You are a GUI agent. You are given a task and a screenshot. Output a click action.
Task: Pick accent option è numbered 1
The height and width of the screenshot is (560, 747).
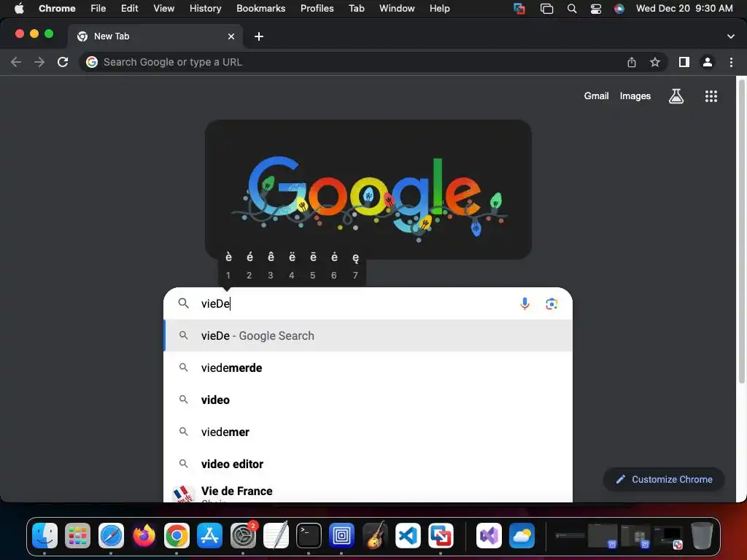(228, 265)
